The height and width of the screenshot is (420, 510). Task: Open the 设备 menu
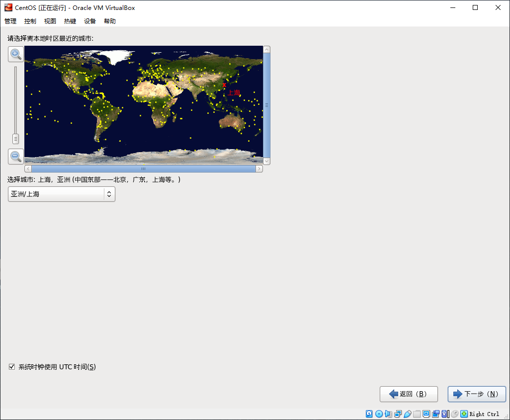[x=90, y=21]
